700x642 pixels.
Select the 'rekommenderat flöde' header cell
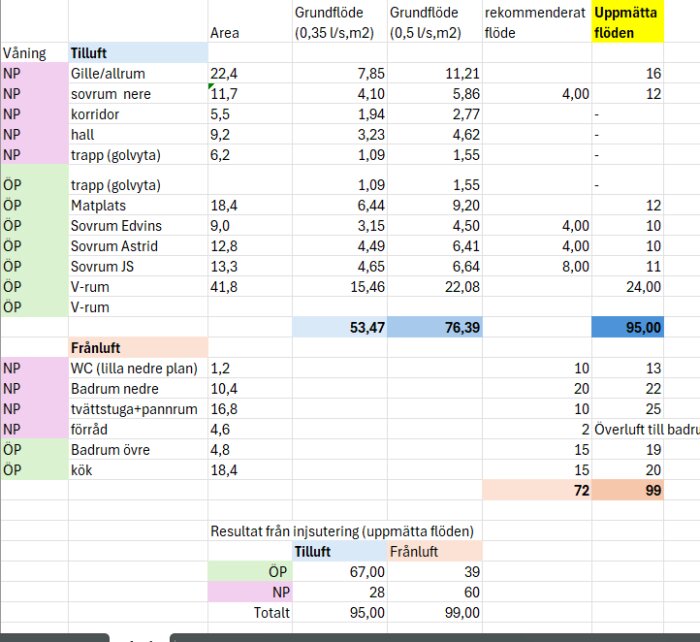(x=537, y=22)
